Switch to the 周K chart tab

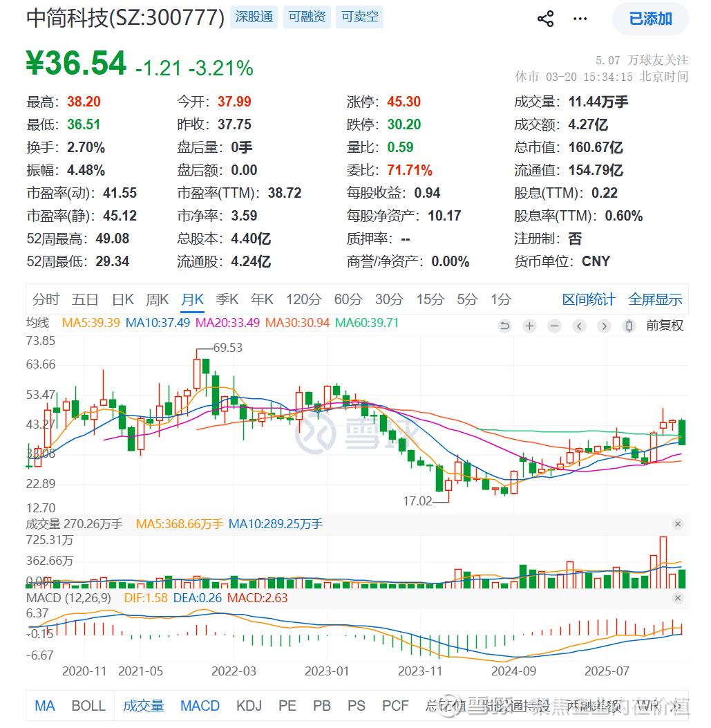pos(158,299)
